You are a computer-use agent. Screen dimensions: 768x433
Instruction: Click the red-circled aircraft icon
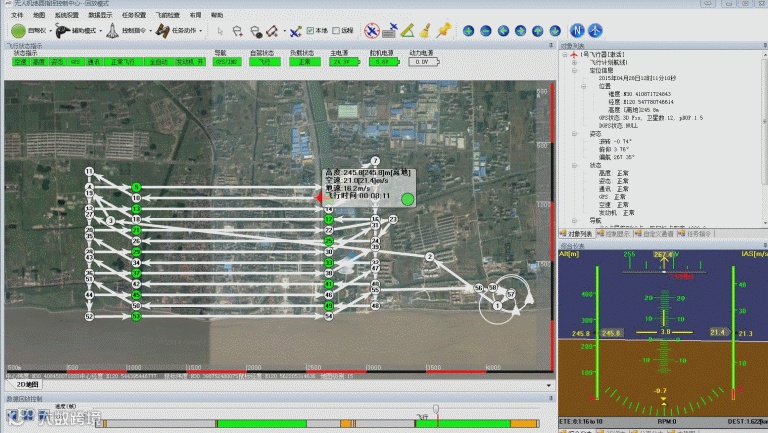coord(372,30)
